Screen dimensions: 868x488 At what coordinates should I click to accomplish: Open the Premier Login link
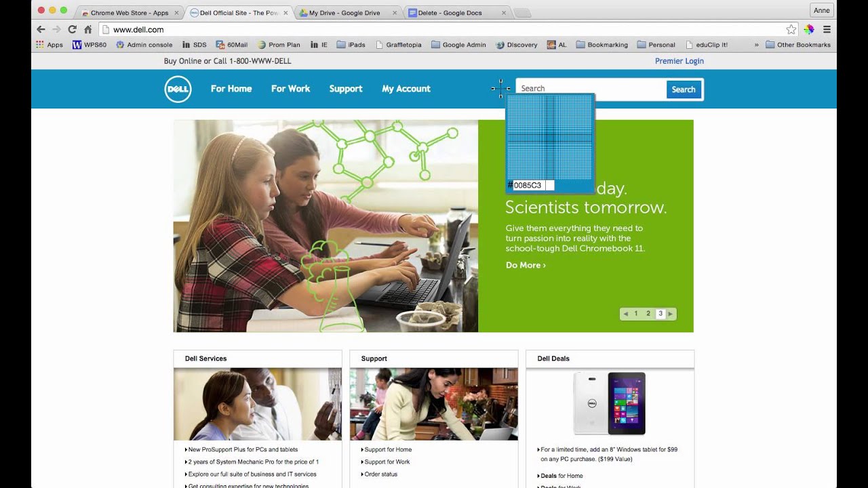coord(679,61)
